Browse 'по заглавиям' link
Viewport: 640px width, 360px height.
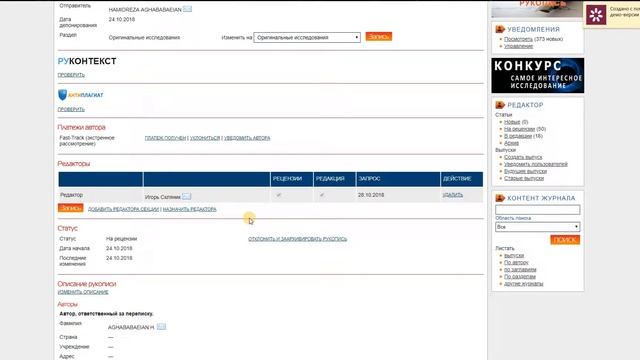point(520,270)
